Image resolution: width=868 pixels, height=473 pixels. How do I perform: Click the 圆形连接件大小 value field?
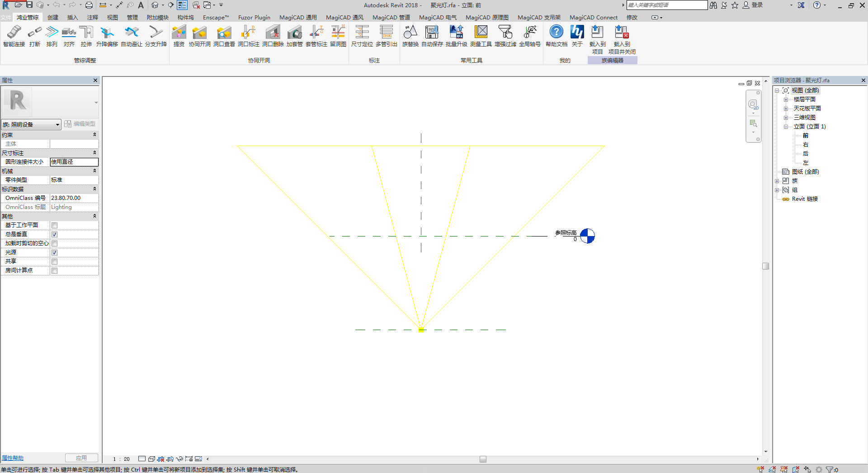(x=74, y=162)
